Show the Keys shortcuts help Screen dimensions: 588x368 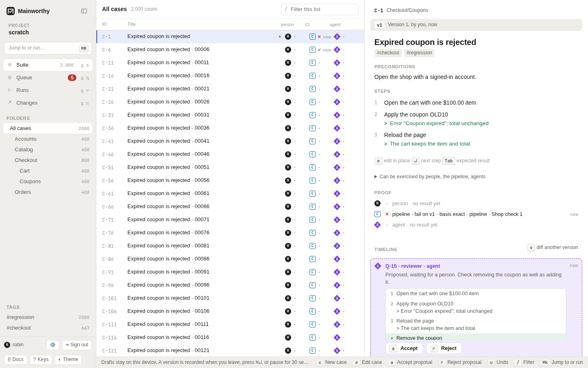click(41, 360)
